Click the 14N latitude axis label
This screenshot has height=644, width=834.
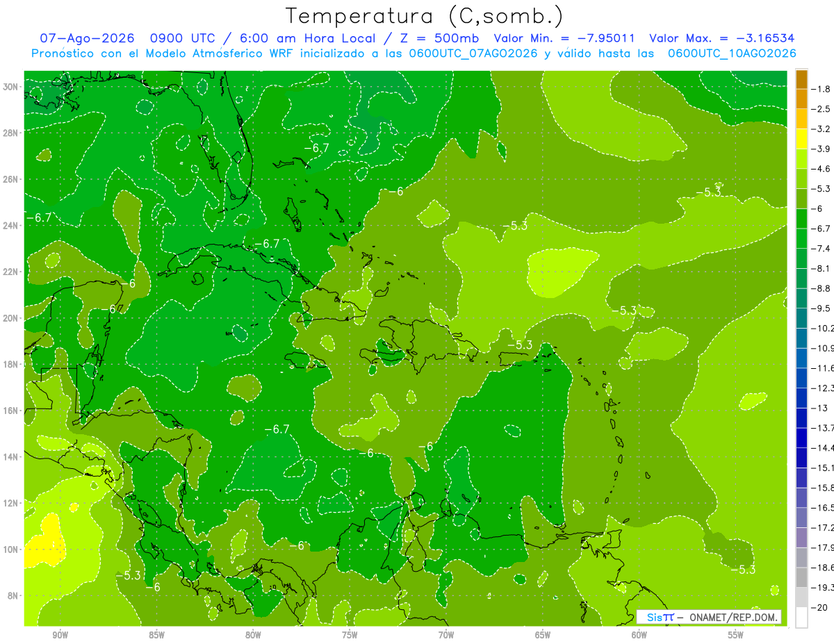(11, 457)
